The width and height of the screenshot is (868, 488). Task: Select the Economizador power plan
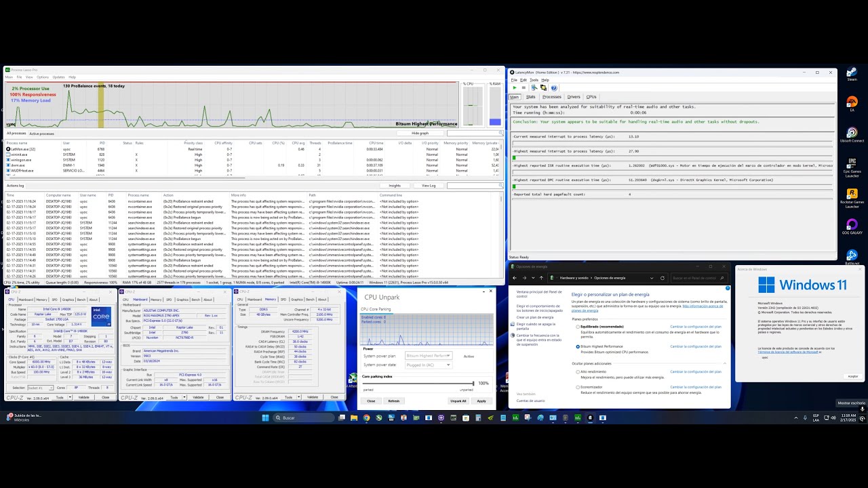pos(578,388)
